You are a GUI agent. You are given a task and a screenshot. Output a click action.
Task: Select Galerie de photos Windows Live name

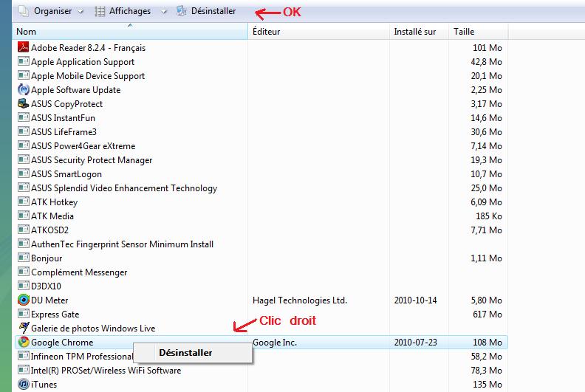coord(93,329)
